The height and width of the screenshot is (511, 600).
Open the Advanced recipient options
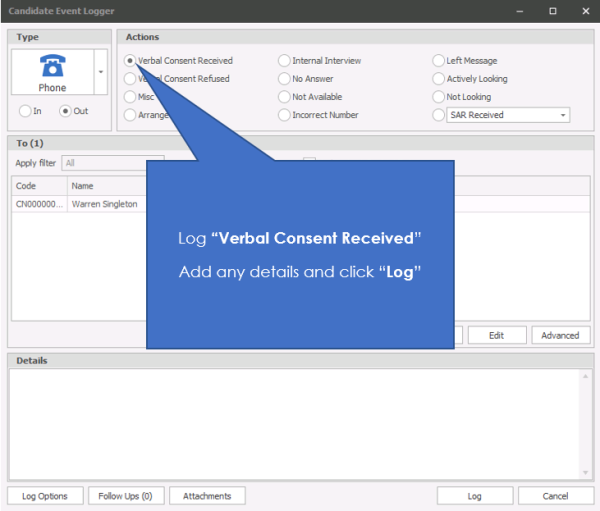pyautogui.click(x=560, y=335)
